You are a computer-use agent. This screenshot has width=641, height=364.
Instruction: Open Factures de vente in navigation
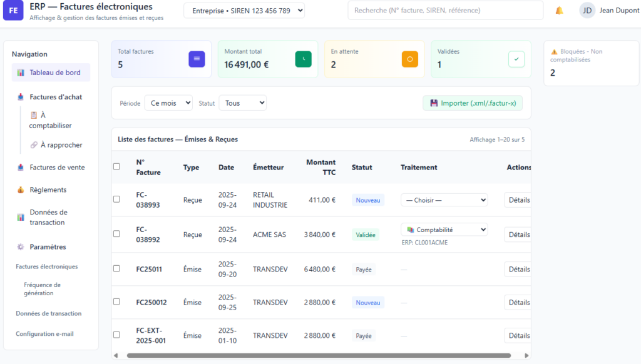pos(56,168)
